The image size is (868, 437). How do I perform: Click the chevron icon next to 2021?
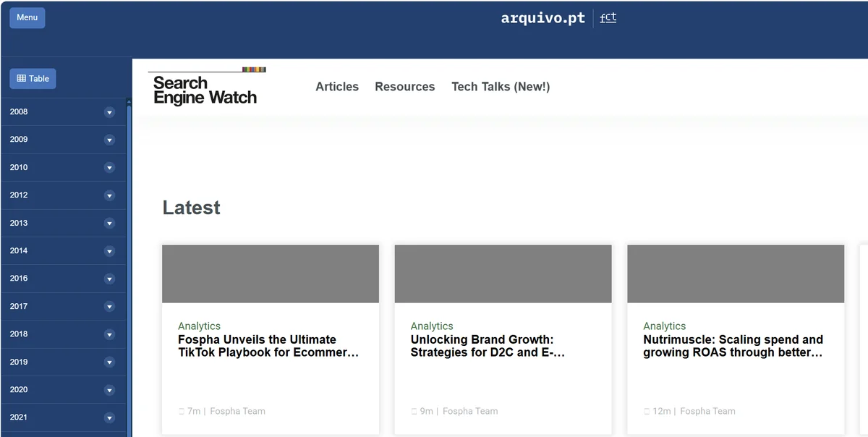click(109, 417)
